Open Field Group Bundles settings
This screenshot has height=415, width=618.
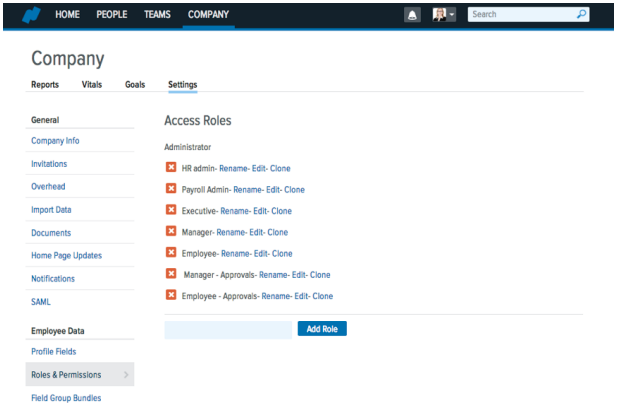pyautogui.click(x=66, y=398)
